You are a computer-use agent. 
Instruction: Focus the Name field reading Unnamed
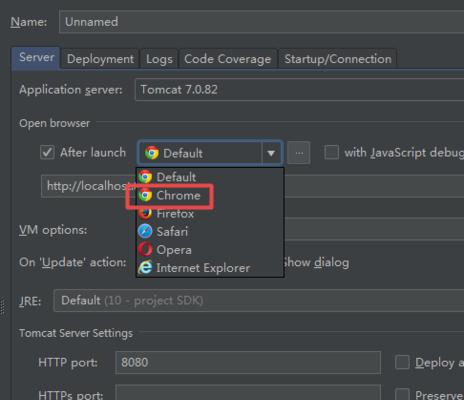(x=261, y=22)
